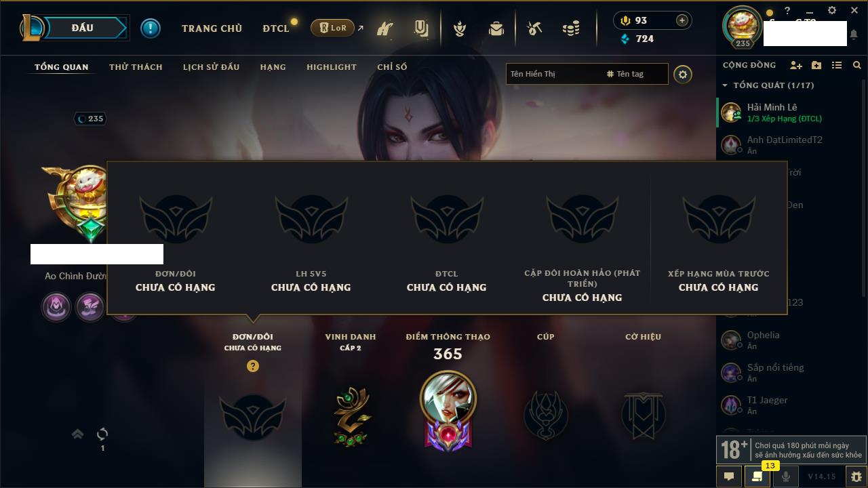This screenshot has height=488, width=868.
Task: Switch to the Chỉ Số tab
Action: (x=392, y=67)
